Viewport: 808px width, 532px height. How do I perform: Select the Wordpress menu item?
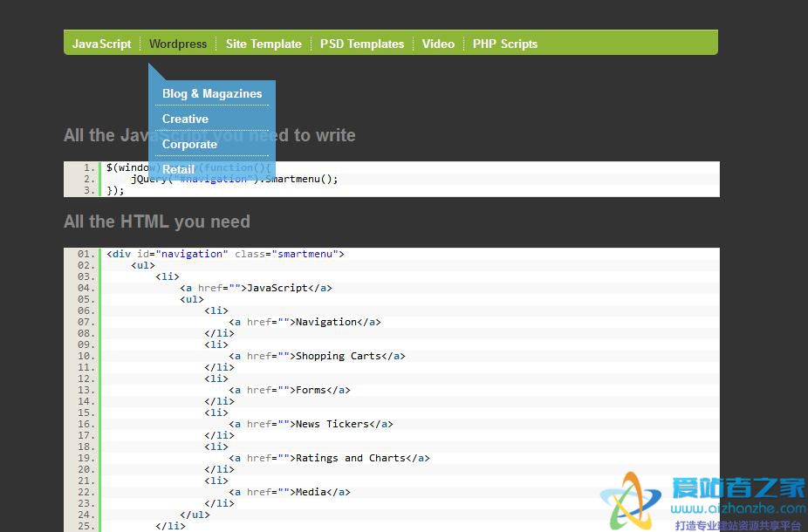(178, 44)
